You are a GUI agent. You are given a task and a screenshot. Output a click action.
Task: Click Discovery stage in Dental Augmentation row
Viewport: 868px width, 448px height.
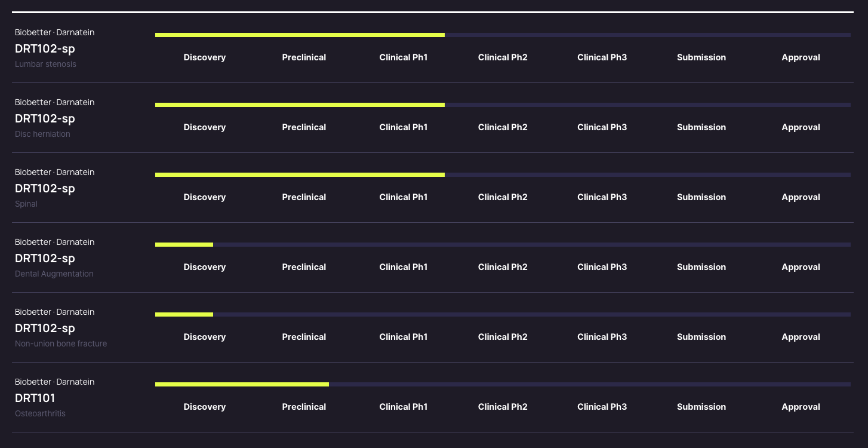click(x=205, y=267)
